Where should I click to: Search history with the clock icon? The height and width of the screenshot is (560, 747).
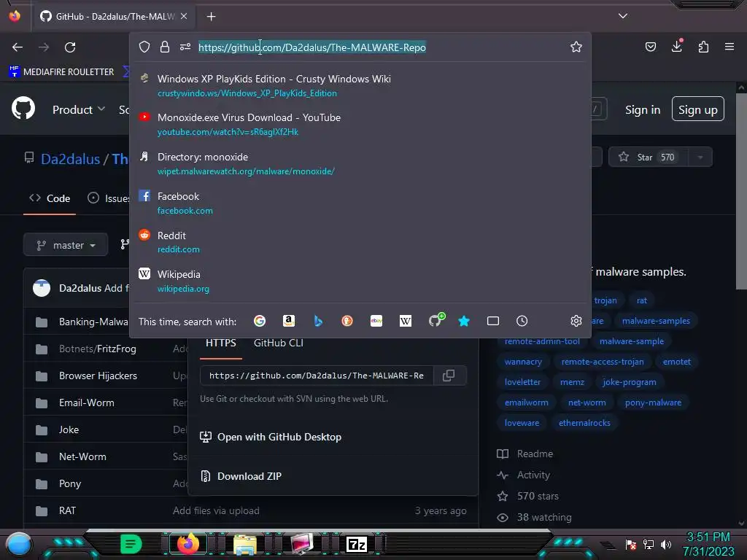[x=522, y=321]
